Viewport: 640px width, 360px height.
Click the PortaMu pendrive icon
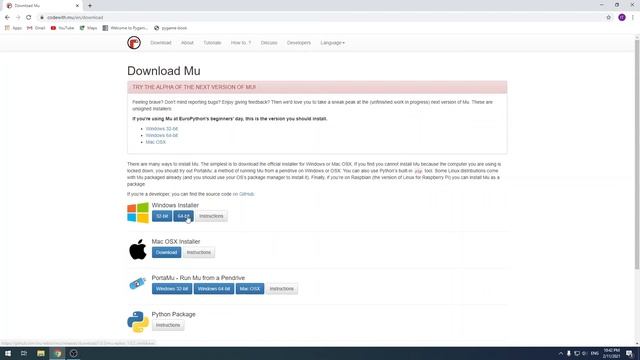(x=138, y=283)
